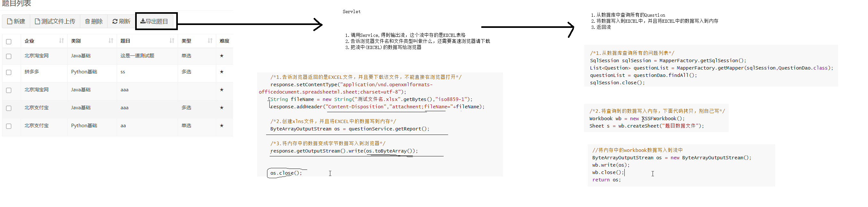Click the os.close(); code line

[286, 173]
